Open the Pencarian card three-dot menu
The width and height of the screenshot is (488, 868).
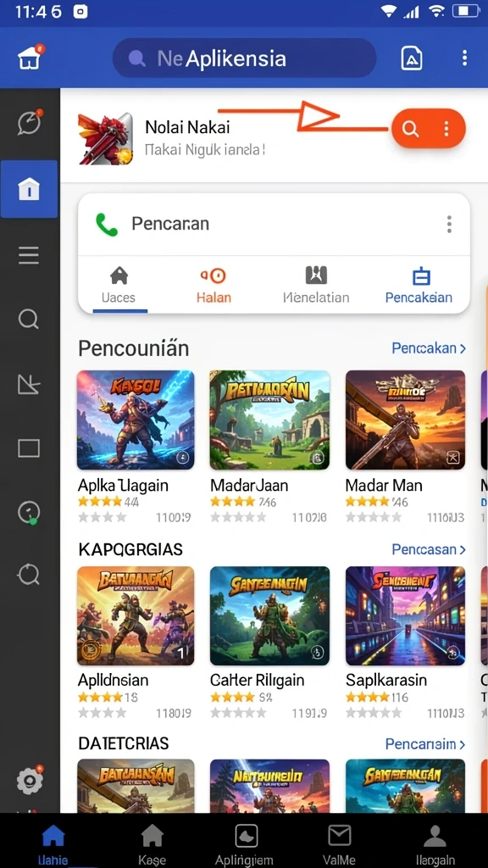(x=449, y=224)
